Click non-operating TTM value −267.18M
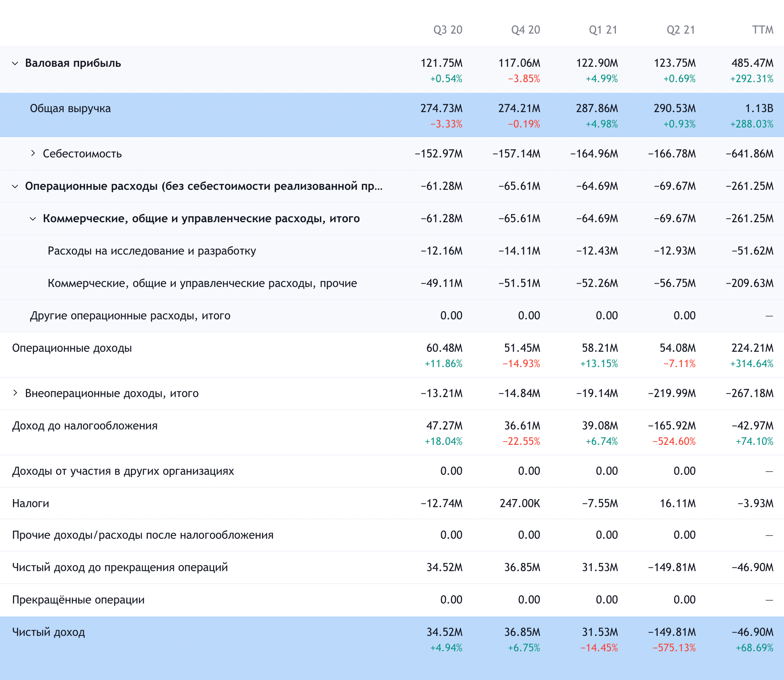The height and width of the screenshot is (680, 784). pyautogui.click(x=750, y=393)
